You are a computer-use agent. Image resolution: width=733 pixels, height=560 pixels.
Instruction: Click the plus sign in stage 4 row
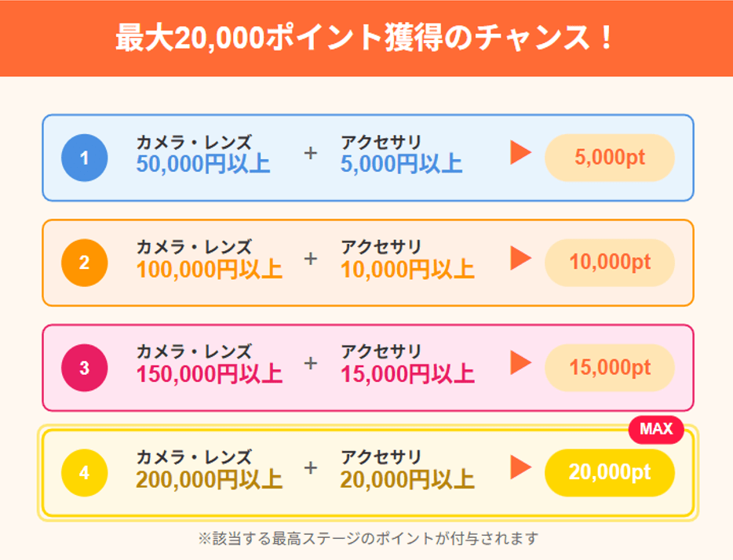[311, 468]
